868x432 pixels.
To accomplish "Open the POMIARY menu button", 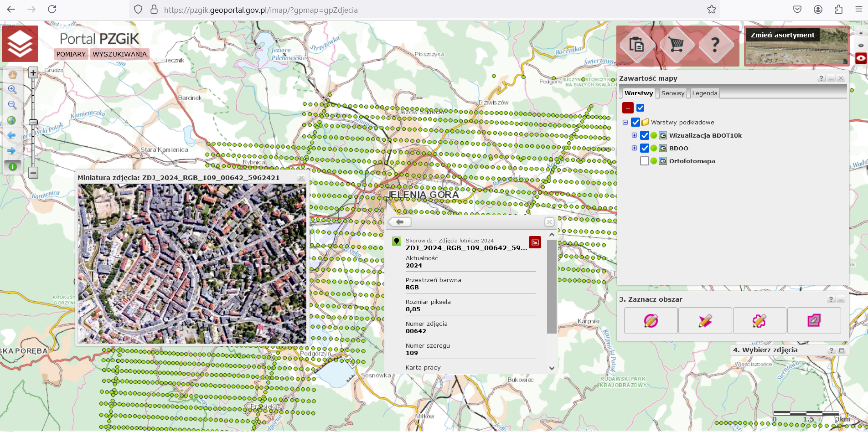I will 71,54.
